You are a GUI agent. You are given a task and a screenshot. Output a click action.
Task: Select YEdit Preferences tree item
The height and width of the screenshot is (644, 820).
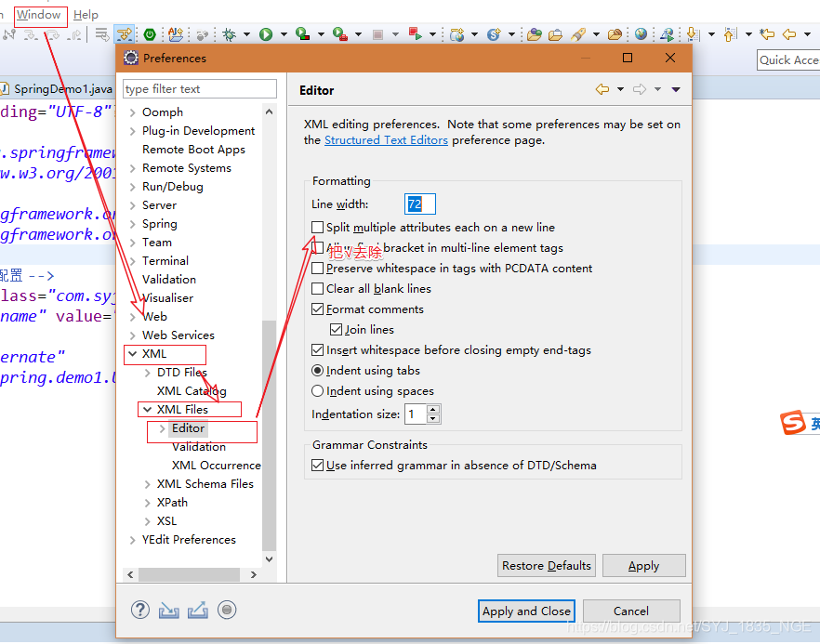click(x=189, y=539)
